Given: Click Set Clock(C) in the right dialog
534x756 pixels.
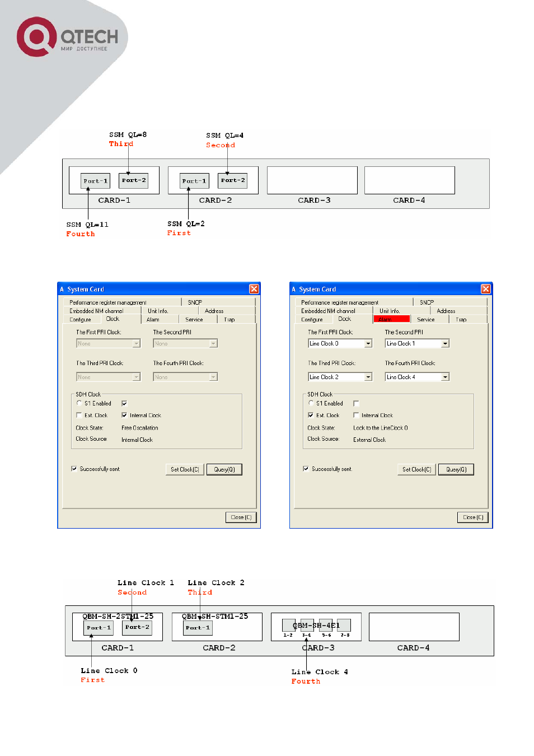Looking at the screenshot, I should pyautogui.click(x=416, y=469).
